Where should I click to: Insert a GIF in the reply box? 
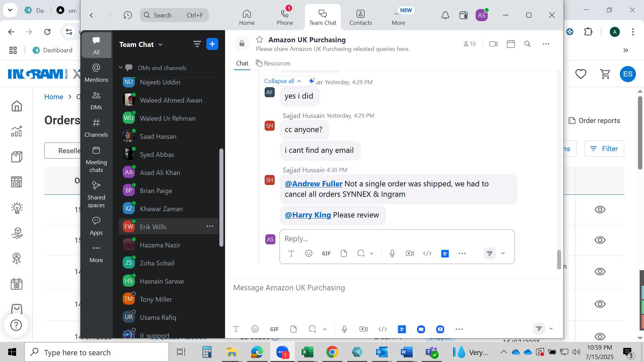point(326,253)
